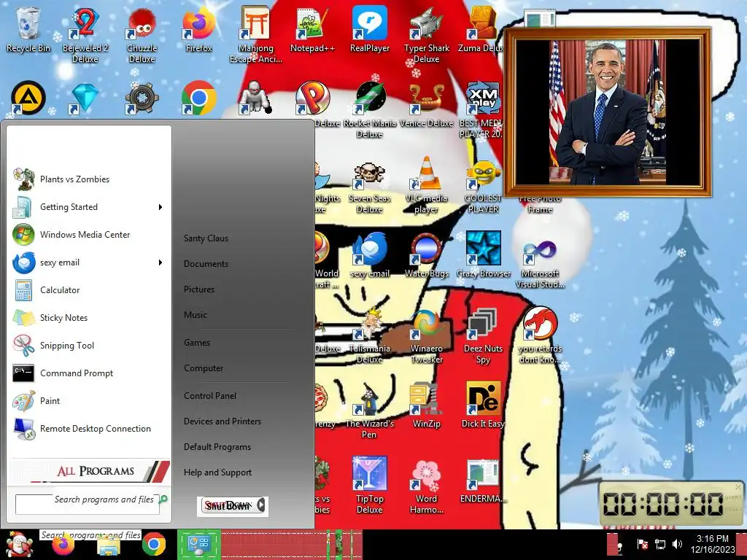Open XMPlay BEST MEDIA PLAYER shortcut
Image resolution: width=747 pixels, height=560 pixels.
[x=481, y=111]
